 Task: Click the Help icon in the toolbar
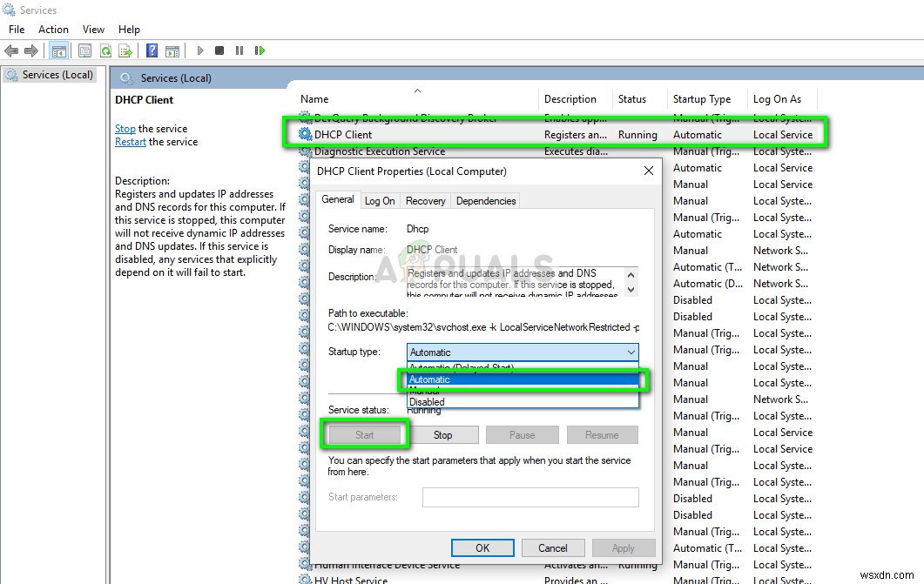150,50
